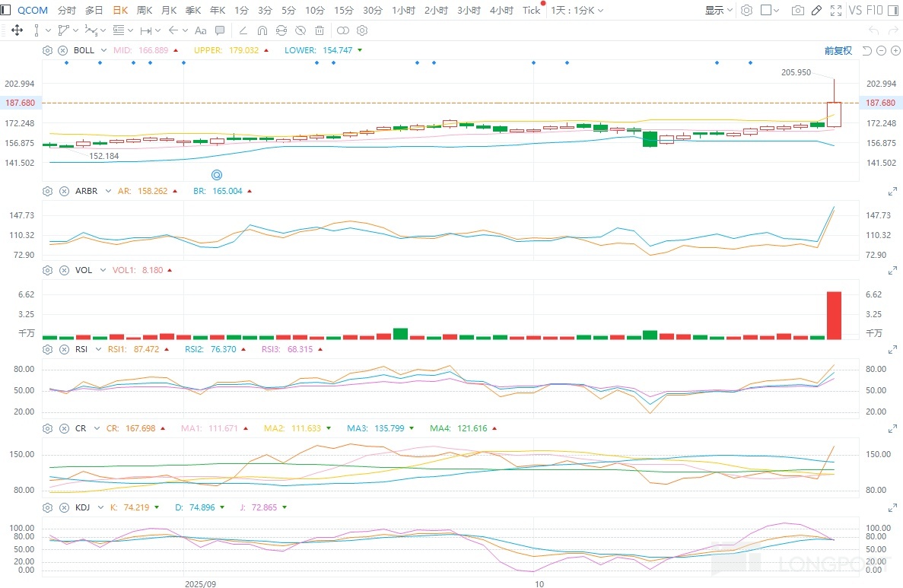903x588 pixels.
Task: Click the trash icon to delete drawings
Action: tap(320, 30)
